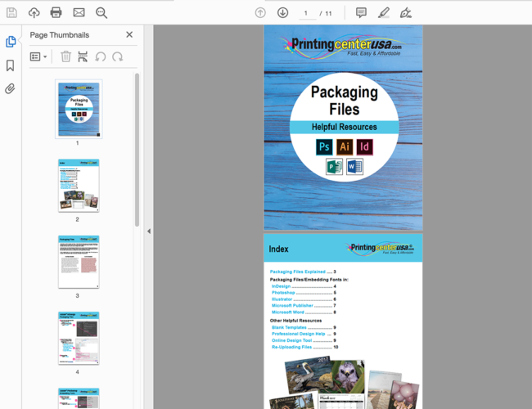Send file by email
The image size is (532, 409).
[x=79, y=12]
